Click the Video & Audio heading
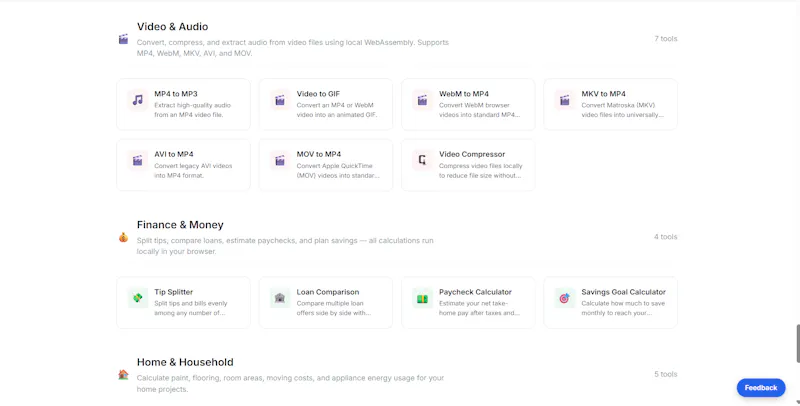This screenshot has height=406, width=800. [172, 27]
